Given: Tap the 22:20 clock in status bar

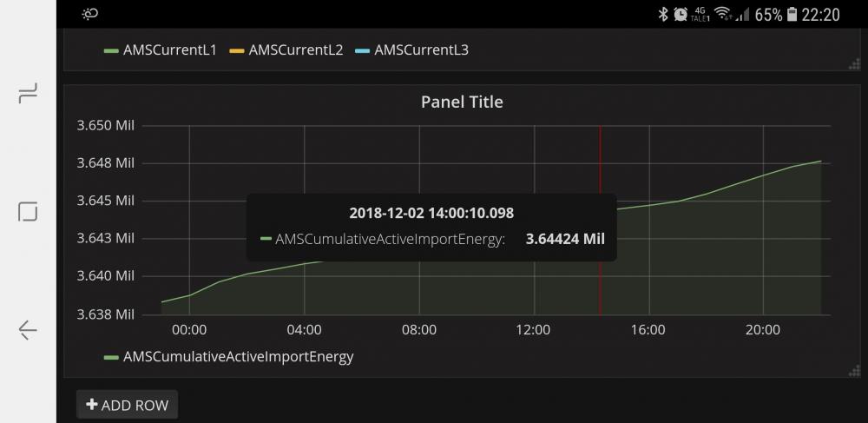Looking at the screenshot, I should click(821, 14).
